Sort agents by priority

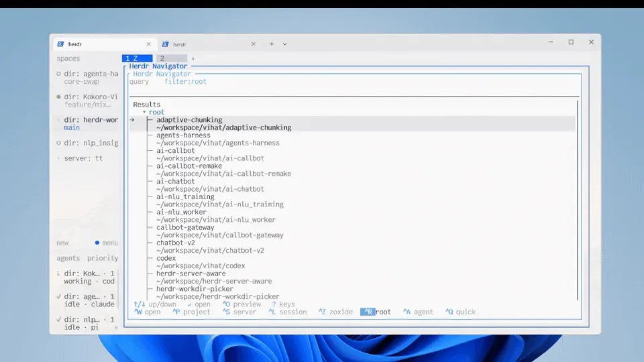point(103,257)
